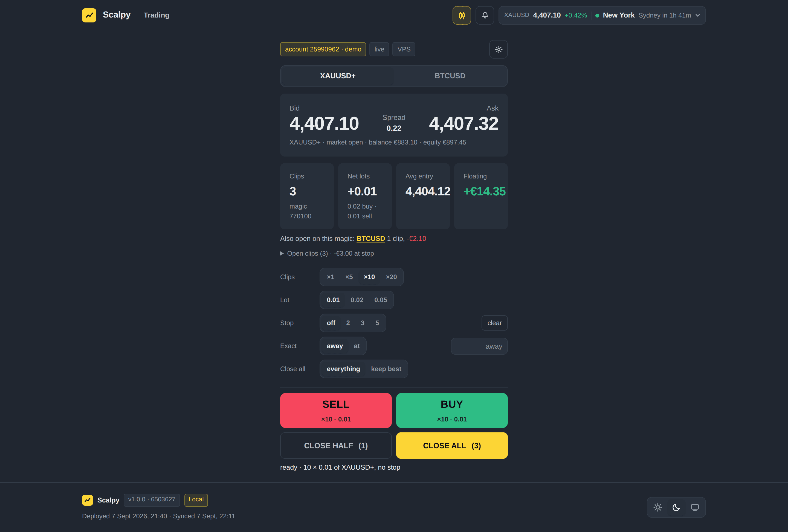Click the yellow CLOSE ALL (3) button
The image size is (788, 532).
(x=452, y=446)
